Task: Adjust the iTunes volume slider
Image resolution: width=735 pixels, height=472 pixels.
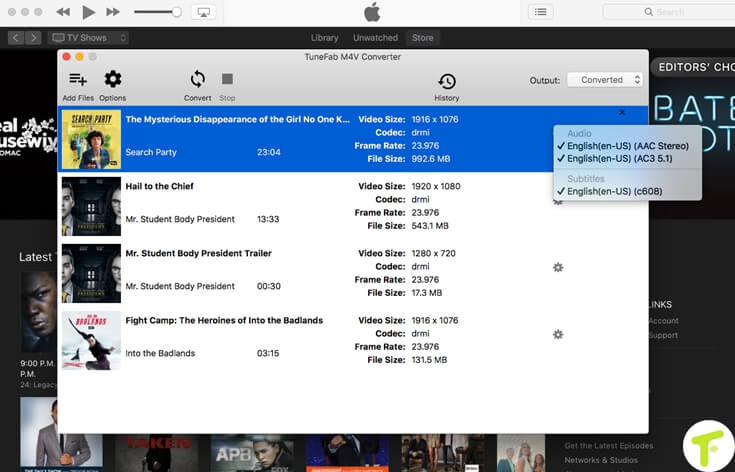Action: (158, 12)
